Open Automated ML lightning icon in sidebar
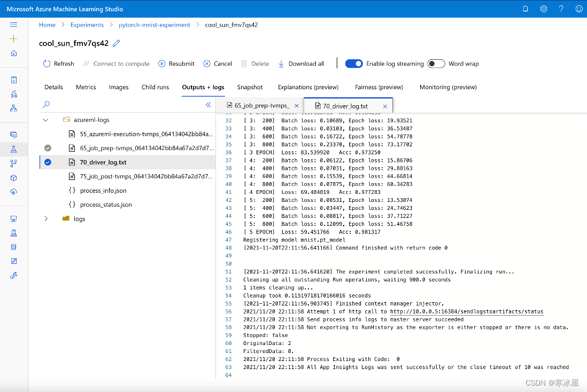 point(14,94)
